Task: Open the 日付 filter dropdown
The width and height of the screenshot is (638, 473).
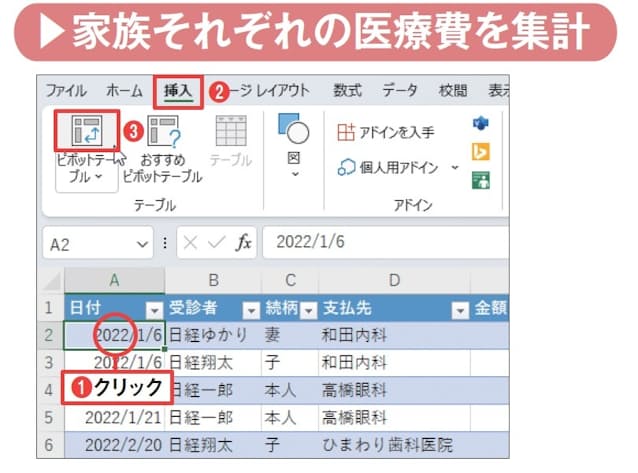Action: (154, 311)
